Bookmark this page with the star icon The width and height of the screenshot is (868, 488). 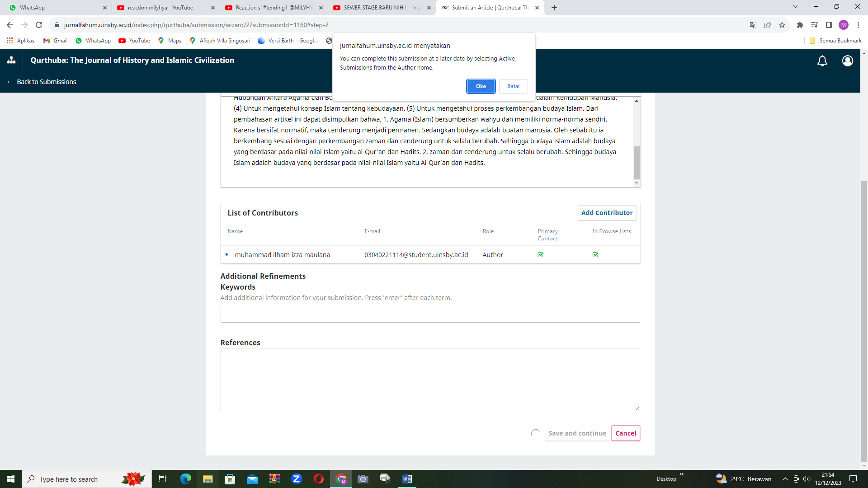[782, 25]
